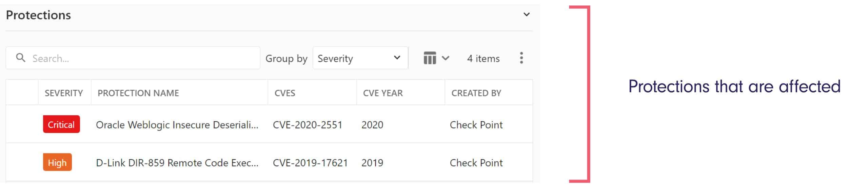Sort by the PROTECTION NAME column header
The width and height of the screenshot is (868, 185).
pos(138,93)
